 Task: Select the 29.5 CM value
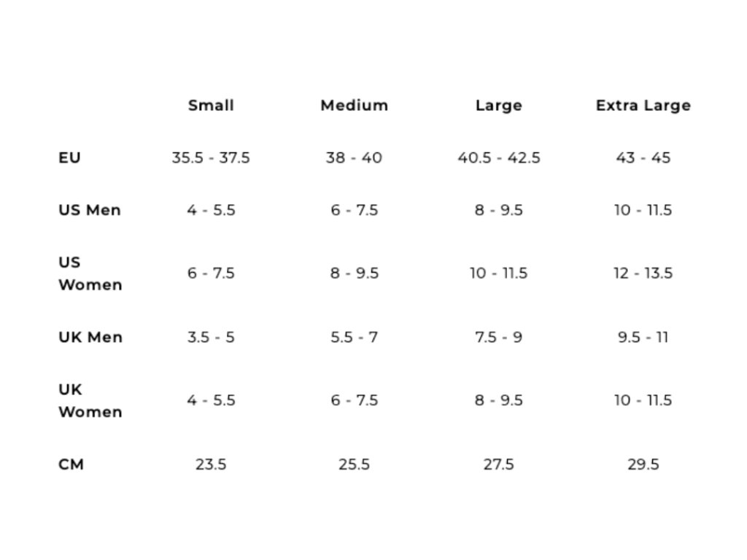(643, 464)
